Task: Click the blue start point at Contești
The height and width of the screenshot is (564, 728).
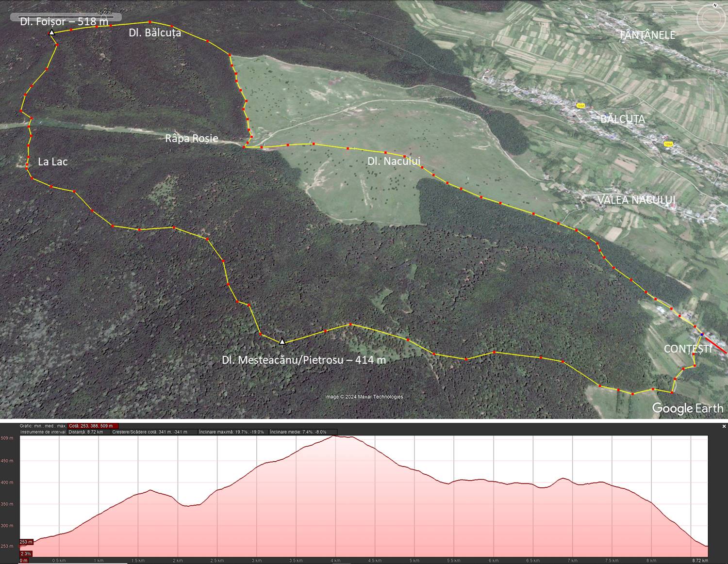Action: click(702, 334)
